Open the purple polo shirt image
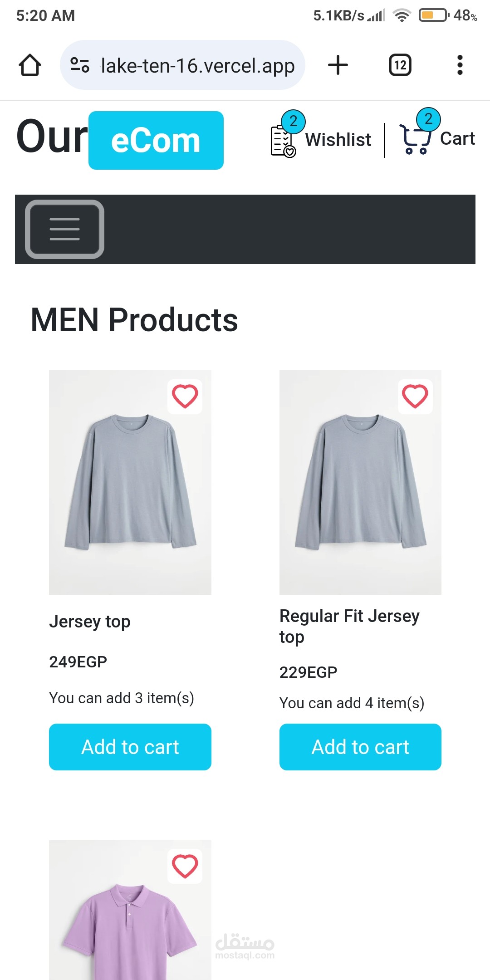 tap(130, 926)
